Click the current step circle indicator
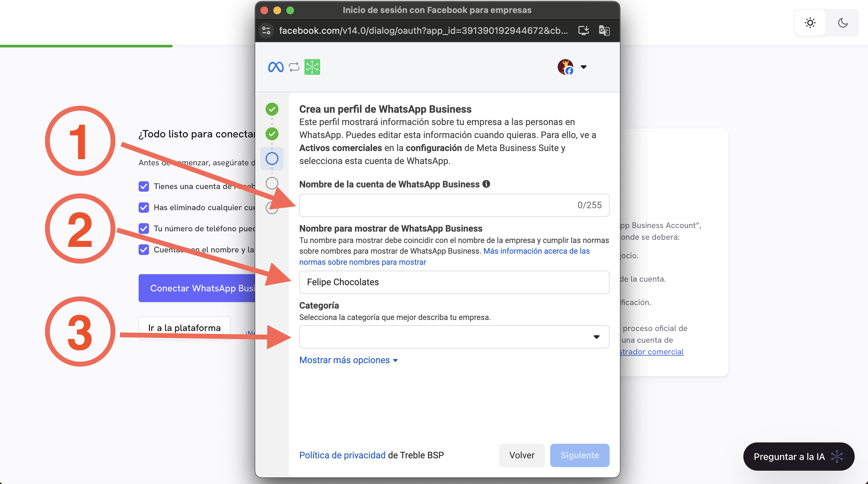868x484 pixels. [272, 159]
